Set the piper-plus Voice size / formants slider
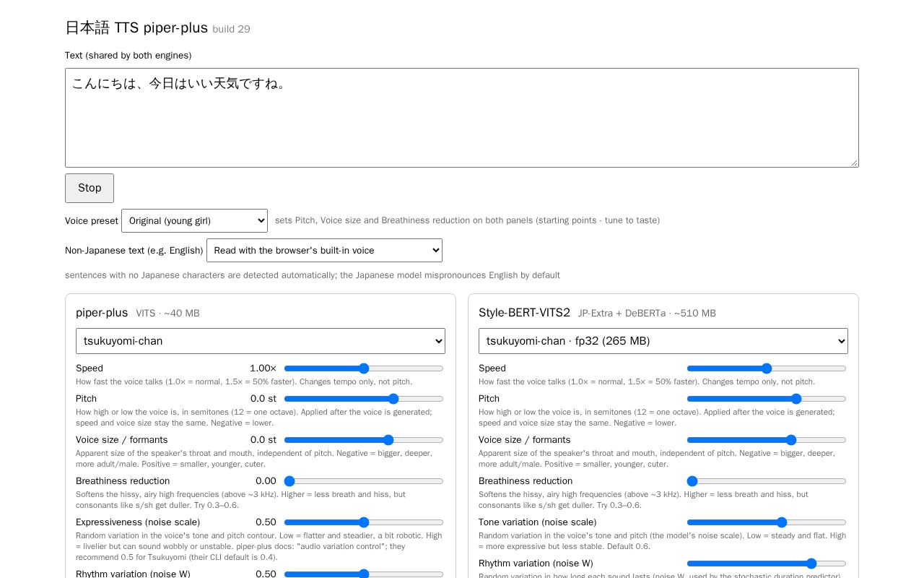Viewport: 924px width, 578px height. (x=364, y=440)
